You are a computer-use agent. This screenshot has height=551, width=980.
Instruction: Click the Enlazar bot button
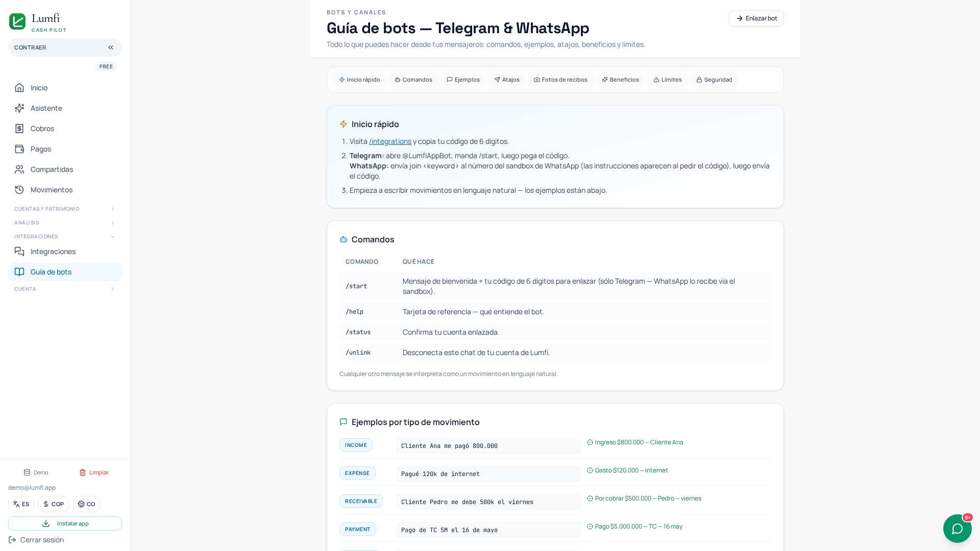(x=756, y=18)
